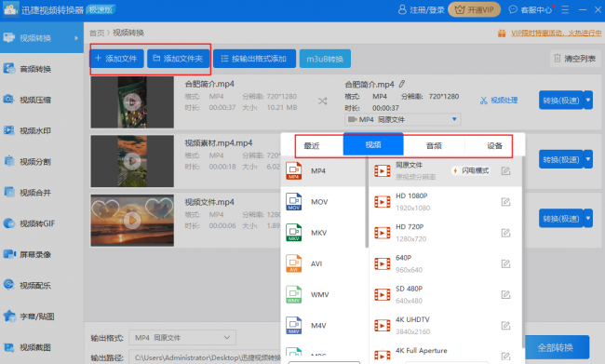The height and width of the screenshot is (364, 605).
Task: Open the MP4 同原文件 format dropdown in the first row
Action: point(402,119)
